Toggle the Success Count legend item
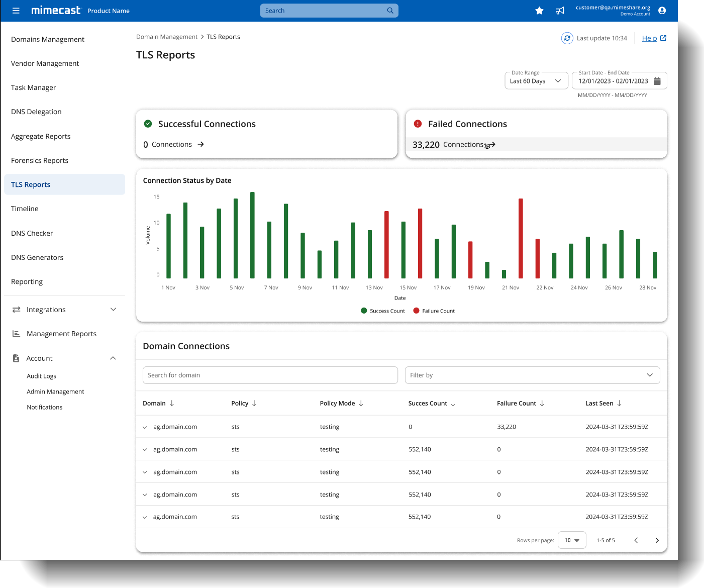This screenshot has height=588, width=704. 383,311
